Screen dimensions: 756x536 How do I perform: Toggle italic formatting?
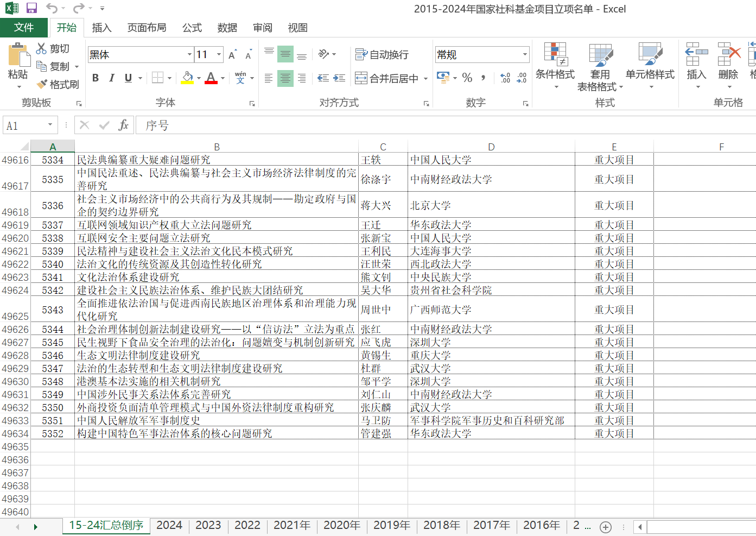(x=112, y=78)
